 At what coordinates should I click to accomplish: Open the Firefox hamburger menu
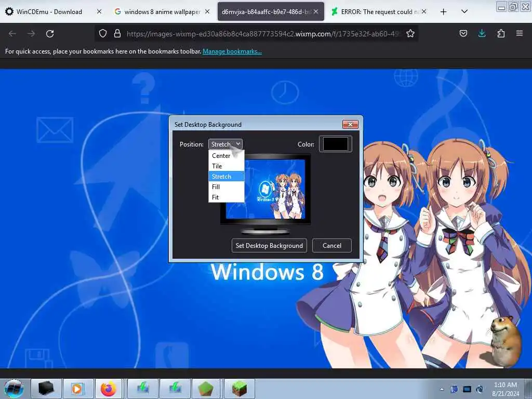click(520, 33)
